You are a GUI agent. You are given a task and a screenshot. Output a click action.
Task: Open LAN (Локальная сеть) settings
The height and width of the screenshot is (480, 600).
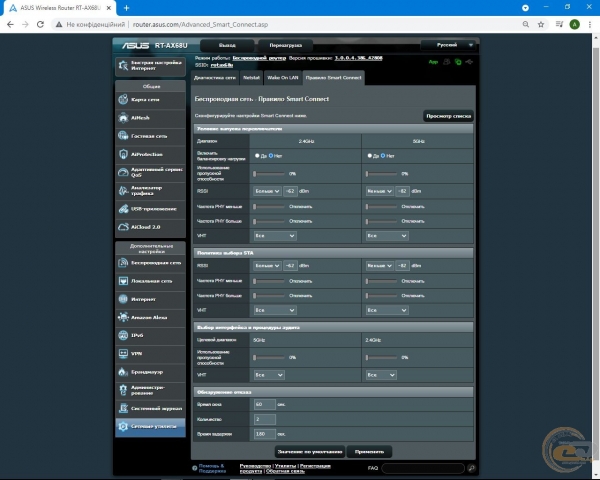coord(150,281)
